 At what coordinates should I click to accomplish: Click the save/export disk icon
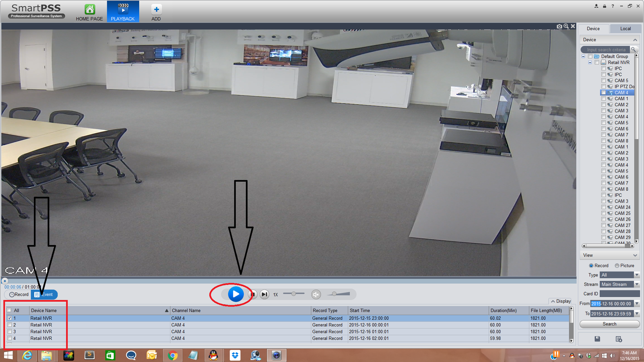pos(597,339)
